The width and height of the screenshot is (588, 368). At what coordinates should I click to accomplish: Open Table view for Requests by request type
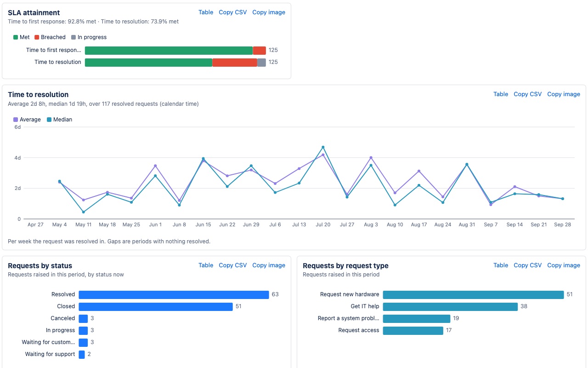click(501, 265)
